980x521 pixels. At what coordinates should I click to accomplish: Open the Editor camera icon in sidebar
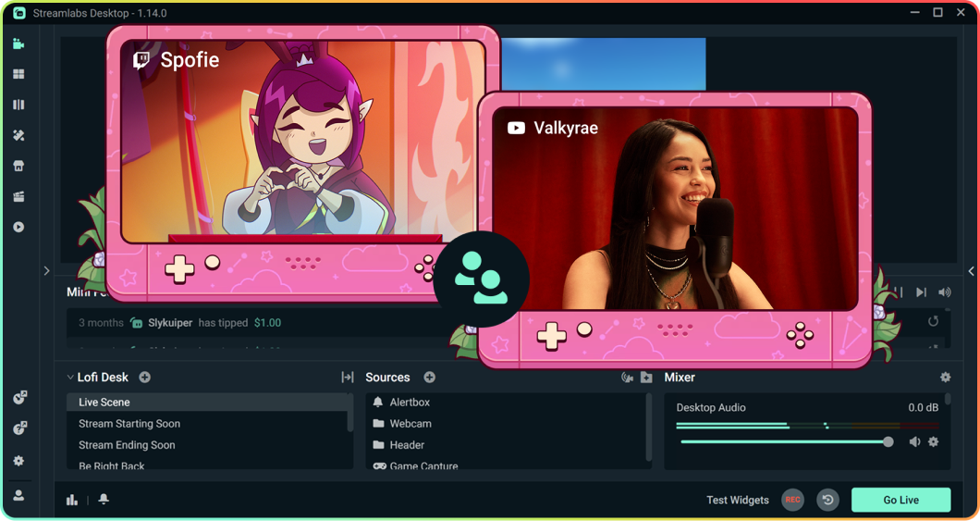pos(18,43)
